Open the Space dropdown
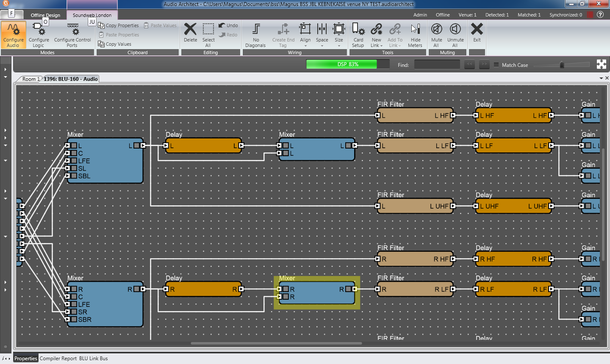This screenshot has height=364, width=610. coord(322,35)
